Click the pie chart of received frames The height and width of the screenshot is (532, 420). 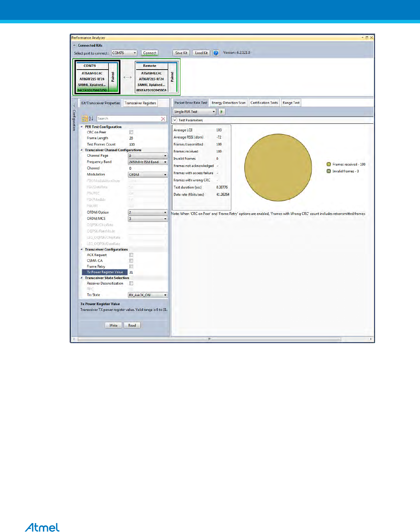click(278, 167)
